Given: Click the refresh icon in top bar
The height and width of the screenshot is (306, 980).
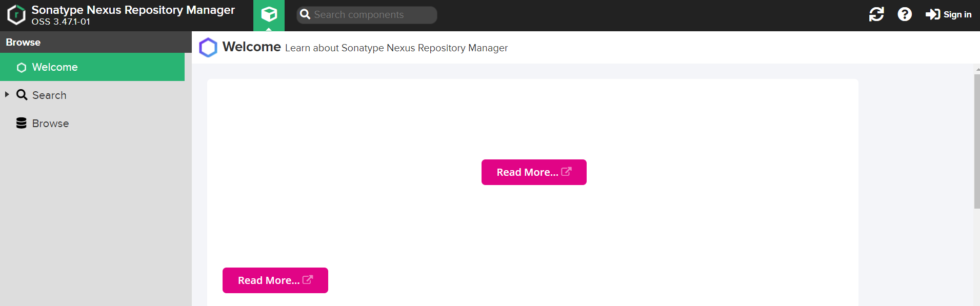Looking at the screenshot, I should tap(876, 14).
